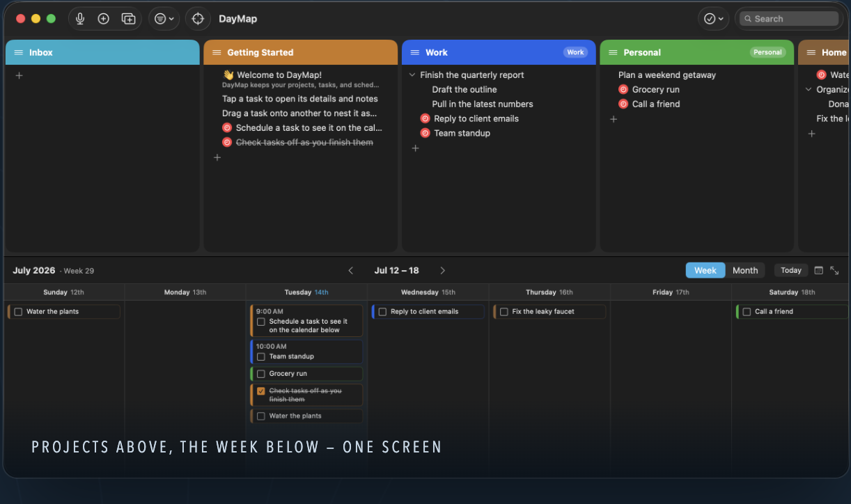The height and width of the screenshot is (504, 851).
Task: Check off Grocery run on Tuesday
Action: pyautogui.click(x=261, y=374)
